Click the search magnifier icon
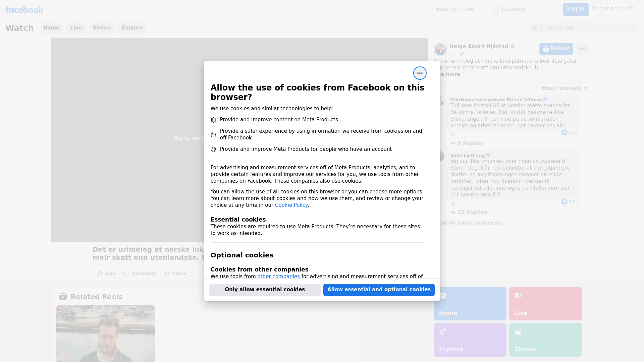Screen dimensions: 644x362 pyautogui.click(x=534, y=28)
